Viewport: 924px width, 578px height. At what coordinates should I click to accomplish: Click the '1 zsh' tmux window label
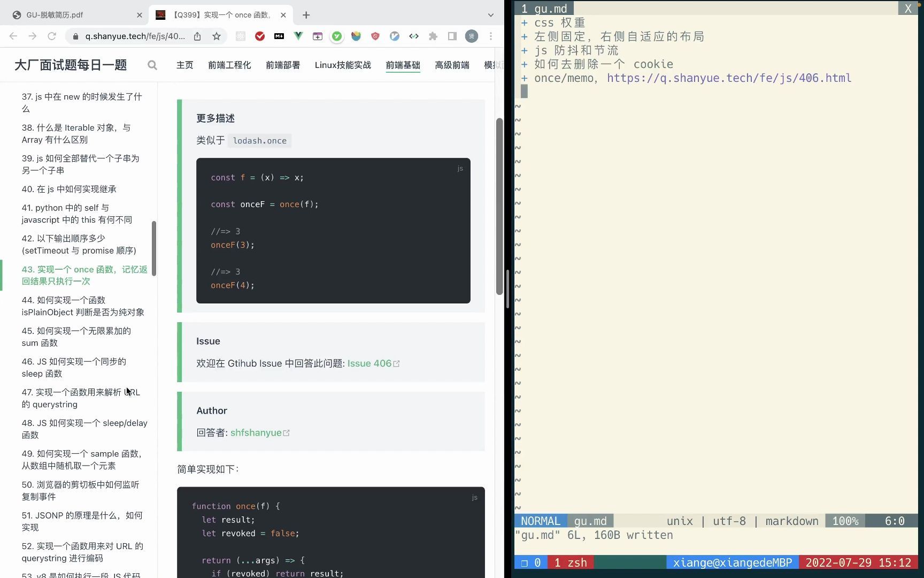571,562
